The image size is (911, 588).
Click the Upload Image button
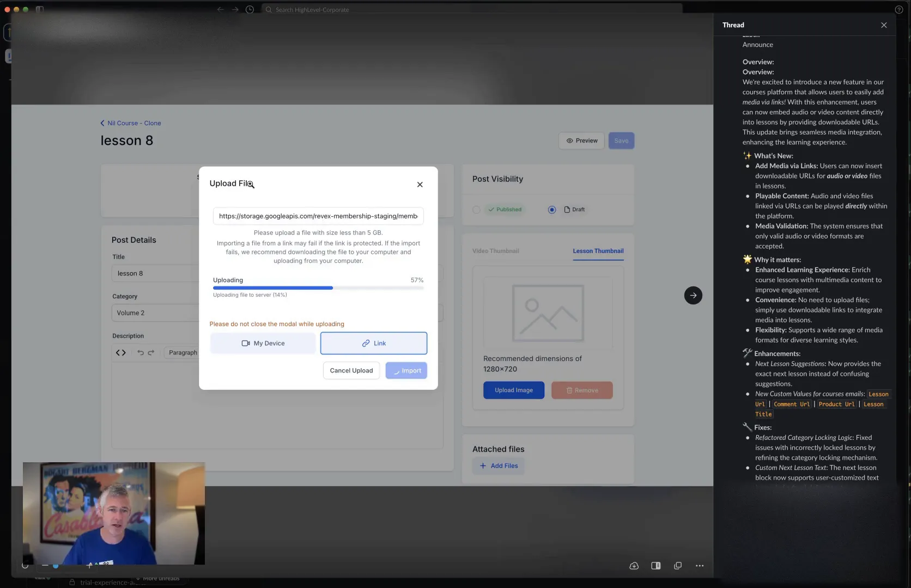coord(513,390)
